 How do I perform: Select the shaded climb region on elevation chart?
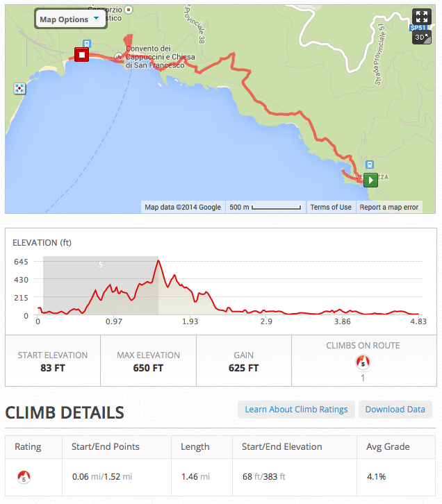click(100, 285)
